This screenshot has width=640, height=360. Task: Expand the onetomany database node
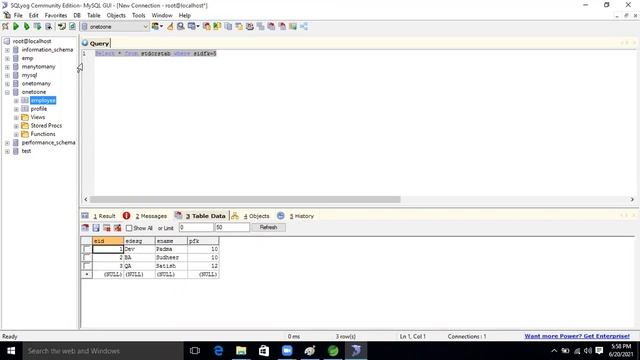[x=7, y=84]
